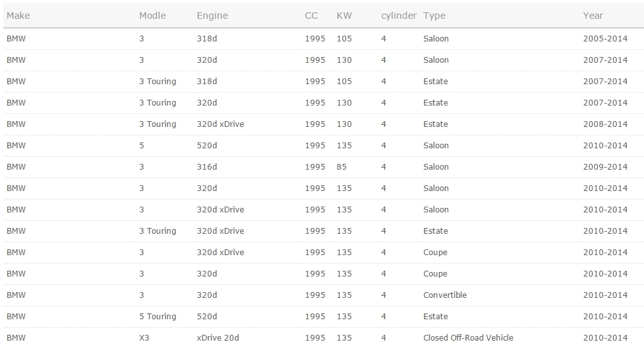Click the 2005-2014 year cell
The width and height of the screenshot is (644, 351).
[x=605, y=39]
